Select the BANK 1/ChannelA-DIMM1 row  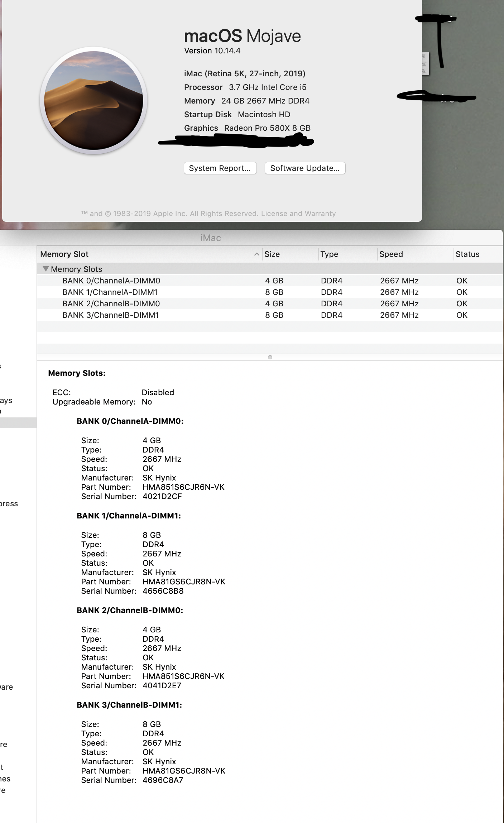coord(270,292)
